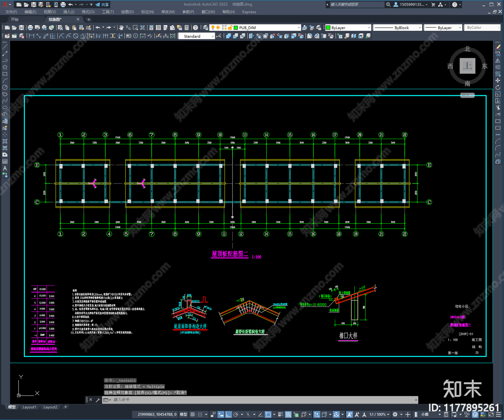This screenshot has height=420, width=504.
Task: Select the Rotate tool in right toolbar
Action: (498, 87)
